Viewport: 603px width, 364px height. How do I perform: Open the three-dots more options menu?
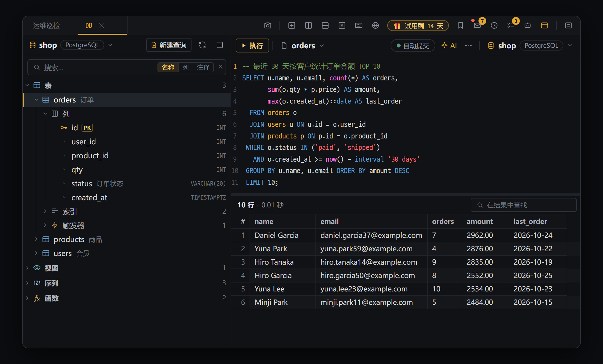pos(468,45)
